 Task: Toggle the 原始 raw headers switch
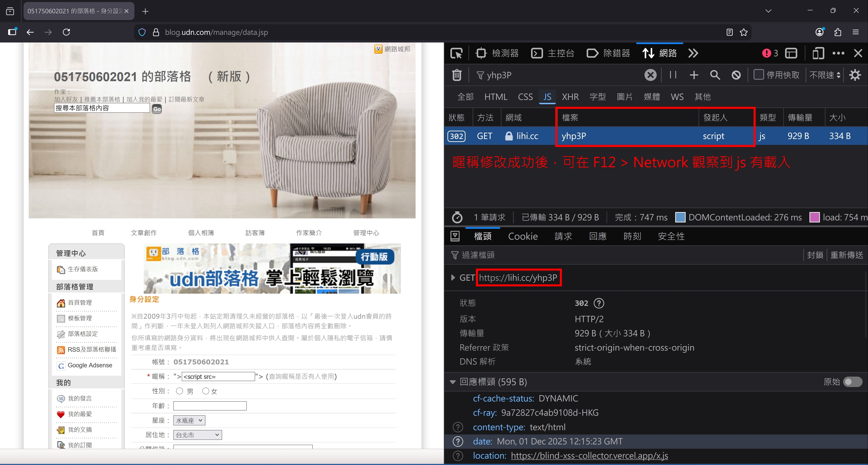click(x=852, y=382)
